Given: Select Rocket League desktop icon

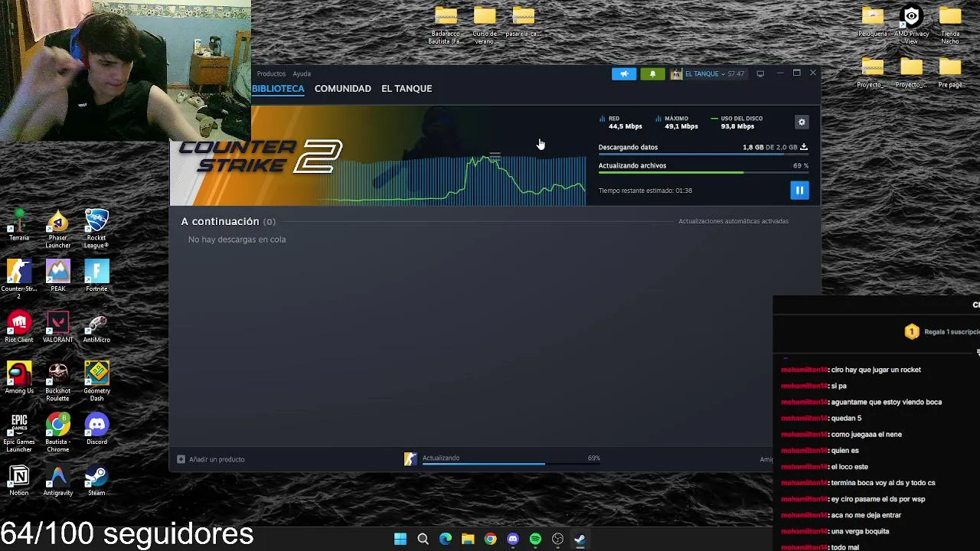Looking at the screenshot, I should coord(96,229).
